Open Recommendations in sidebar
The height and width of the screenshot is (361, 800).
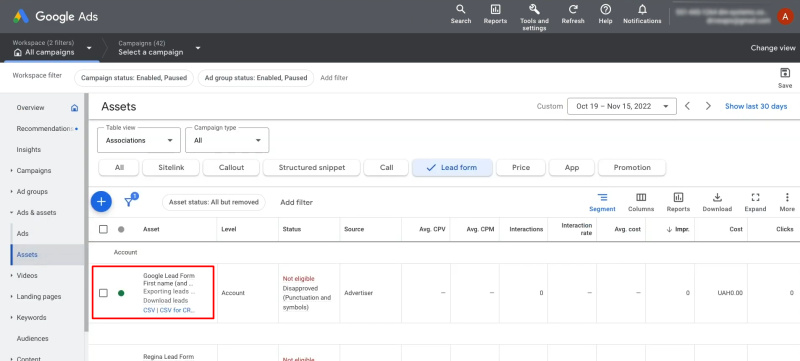[x=44, y=128]
